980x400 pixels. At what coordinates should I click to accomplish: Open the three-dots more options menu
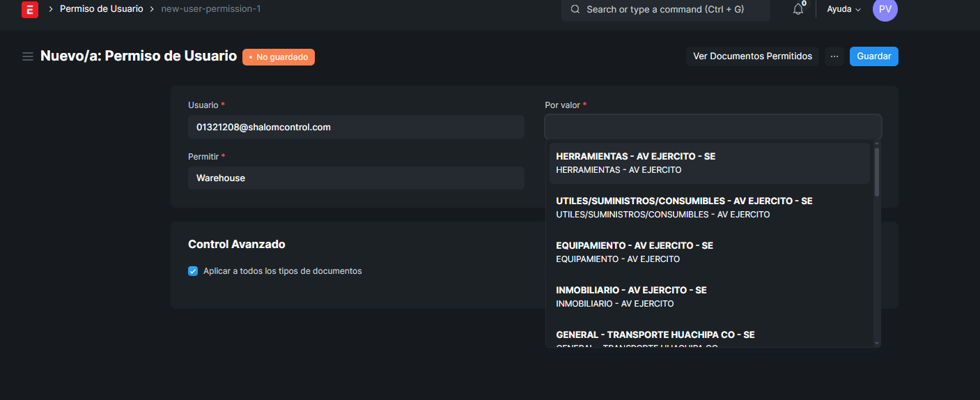tap(834, 56)
